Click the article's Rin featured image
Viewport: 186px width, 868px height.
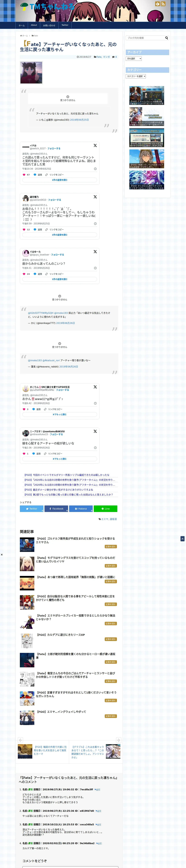[31, 73]
